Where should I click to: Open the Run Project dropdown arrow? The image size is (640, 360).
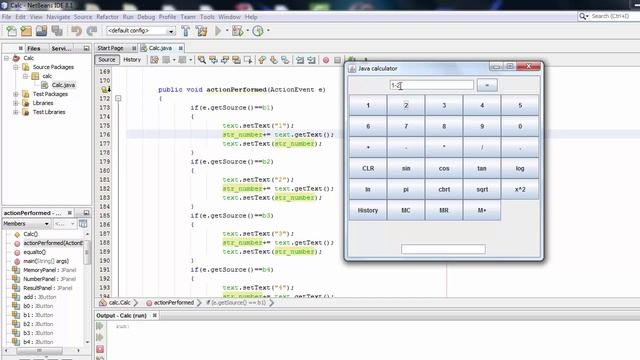(x=227, y=31)
